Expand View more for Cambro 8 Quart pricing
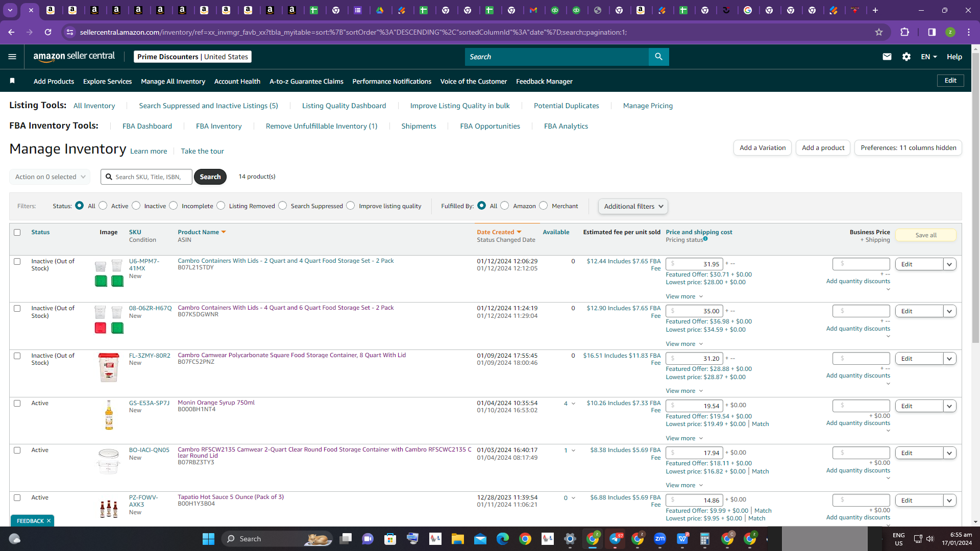 click(684, 391)
